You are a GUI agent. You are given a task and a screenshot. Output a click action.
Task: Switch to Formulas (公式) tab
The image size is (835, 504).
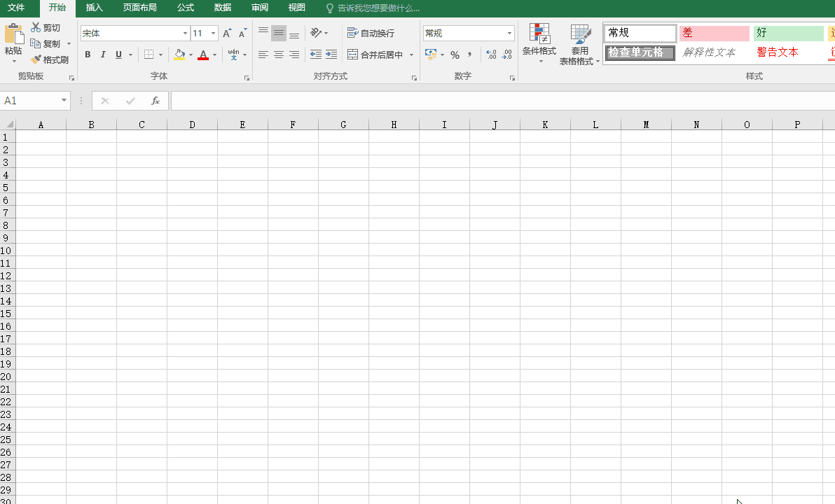pyautogui.click(x=186, y=8)
